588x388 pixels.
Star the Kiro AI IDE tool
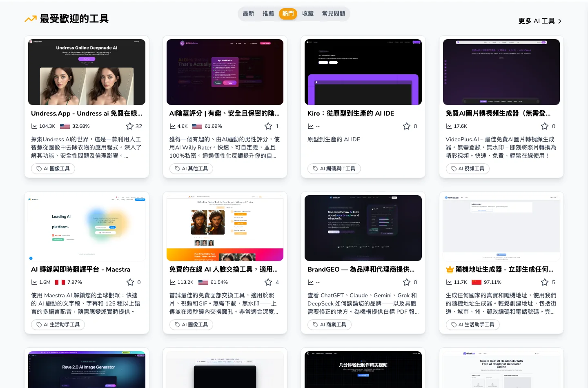pyautogui.click(x=407, y=126)
